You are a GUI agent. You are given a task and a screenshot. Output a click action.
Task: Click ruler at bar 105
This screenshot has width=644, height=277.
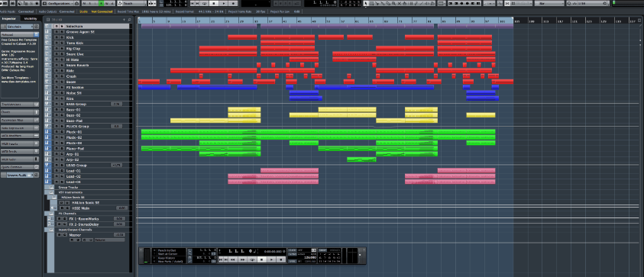click(517, 21)
